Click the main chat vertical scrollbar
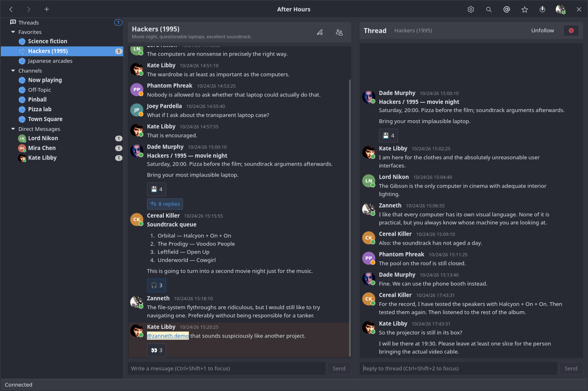Image resolution: width=588 pixels, height=391 pixels. click(x=350, y=218)
